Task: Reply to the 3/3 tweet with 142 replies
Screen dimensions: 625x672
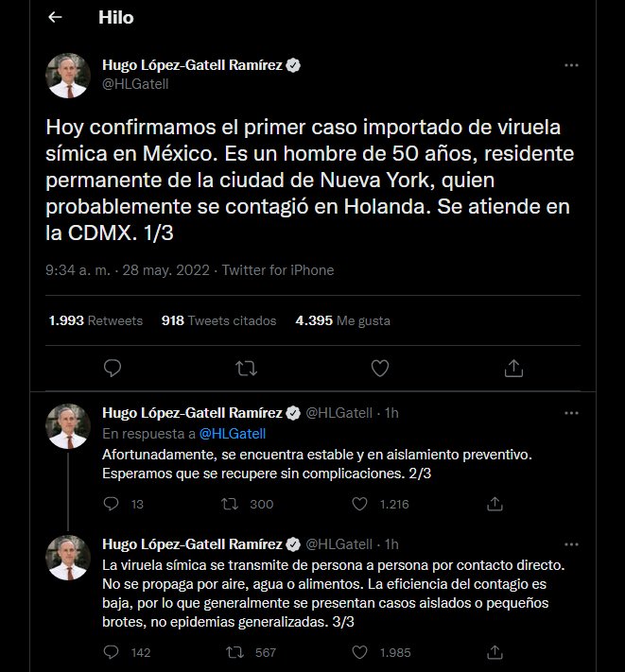Action: point(112,652)
